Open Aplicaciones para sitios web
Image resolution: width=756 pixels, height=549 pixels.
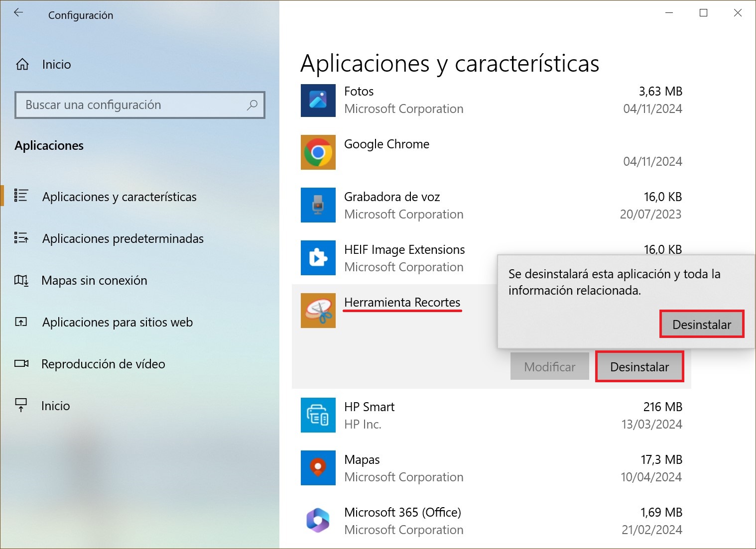click(118, 322)
